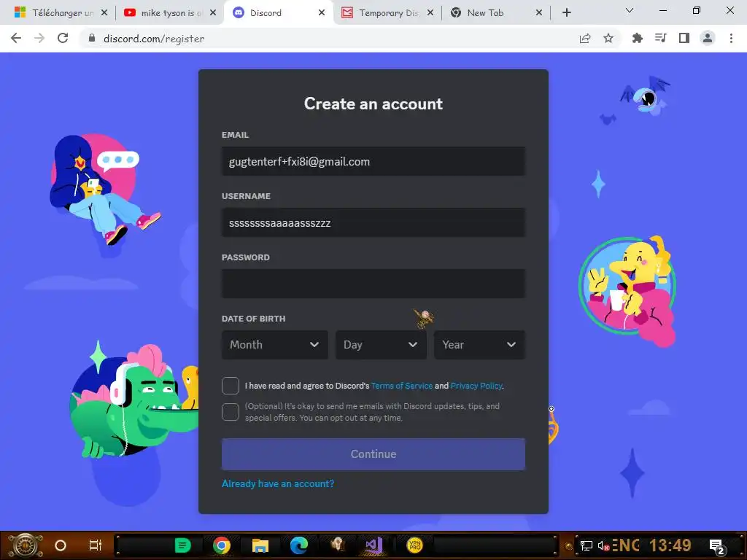Close the Temporary Disposable tab
This screenshot has width=747, height=560.
click(430, 13)
